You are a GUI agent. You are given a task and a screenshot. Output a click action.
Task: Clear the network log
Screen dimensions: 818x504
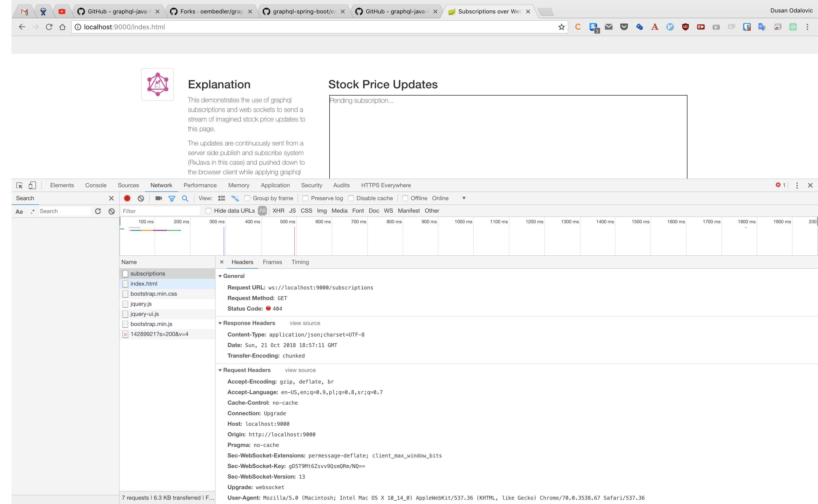click(x=141, y=198)
